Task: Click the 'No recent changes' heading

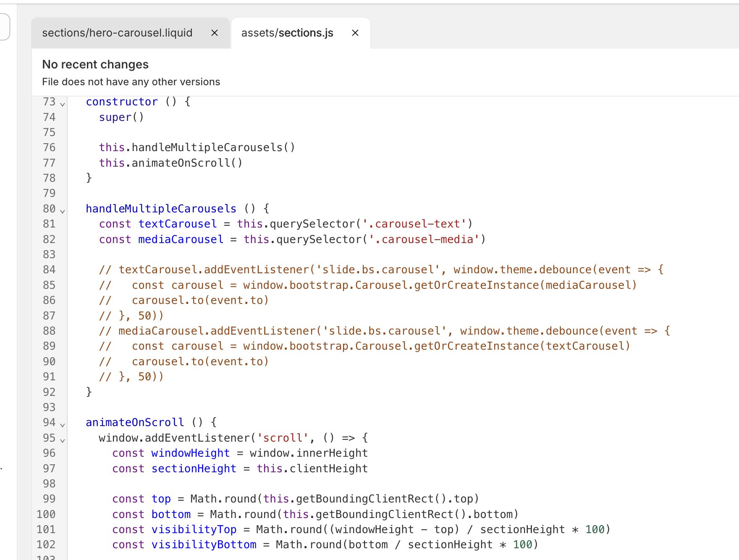Action: click(95, 64)
